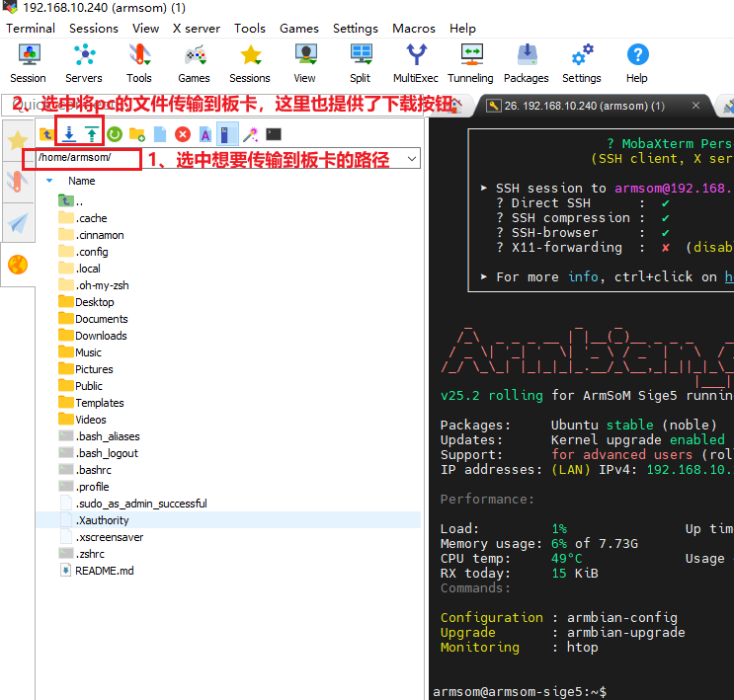Open the remote path dropdown arrow
This screenshot has height=700, width=734.
[x=411, y=158]
